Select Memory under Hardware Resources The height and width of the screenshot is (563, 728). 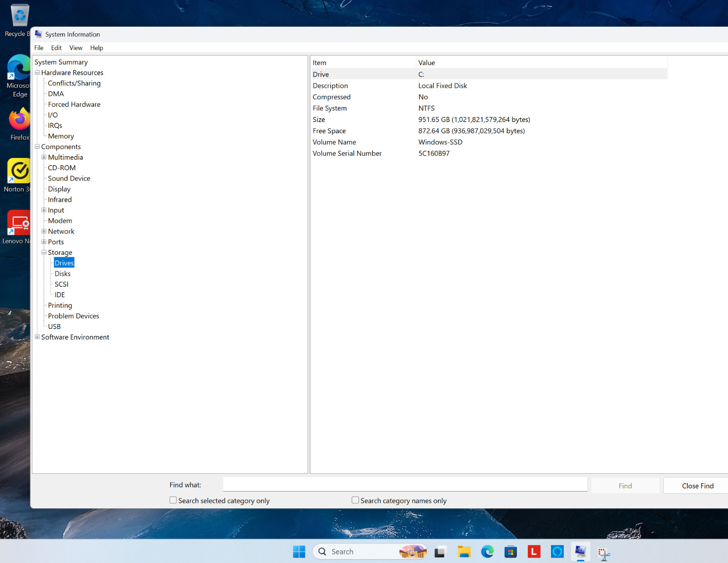[x=61, y=136]
